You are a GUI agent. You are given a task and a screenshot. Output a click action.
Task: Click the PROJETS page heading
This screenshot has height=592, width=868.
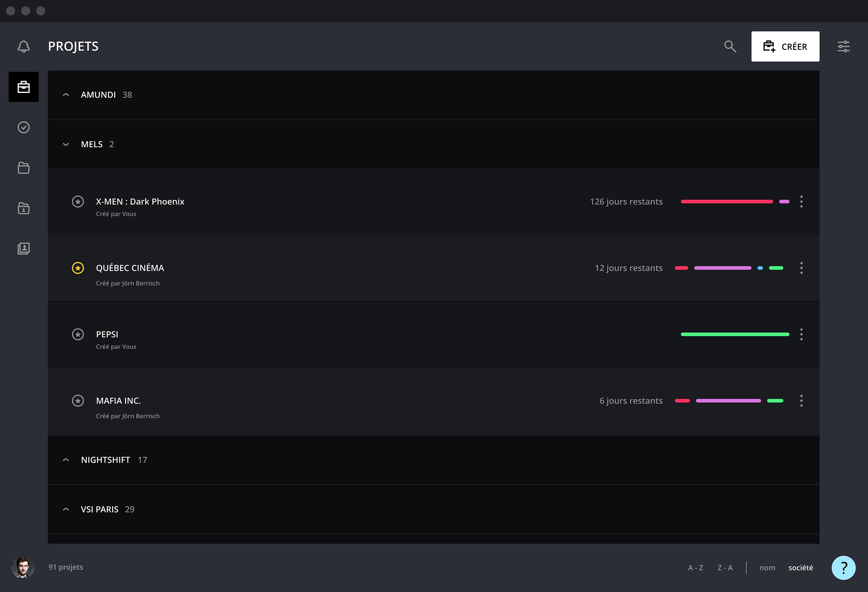click(x=73, y=46)
